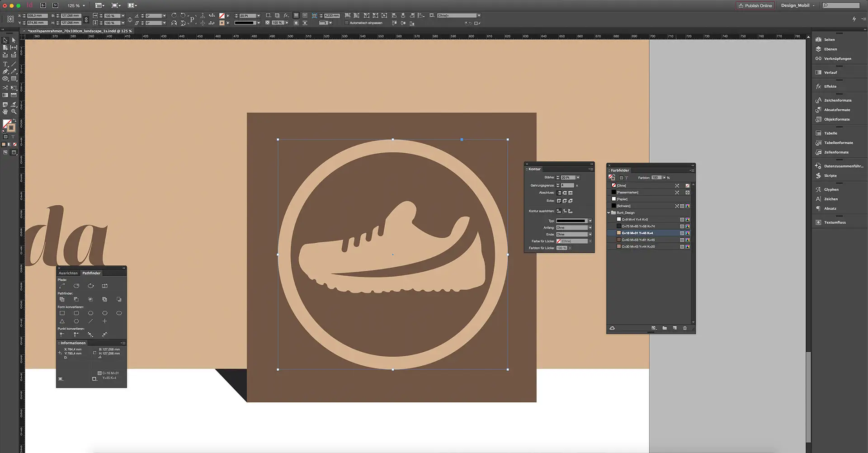The height and width of the screenshot is (453, 868).
Task: Click the Add shape icon under Pathfinder
Action: (62, 299)
